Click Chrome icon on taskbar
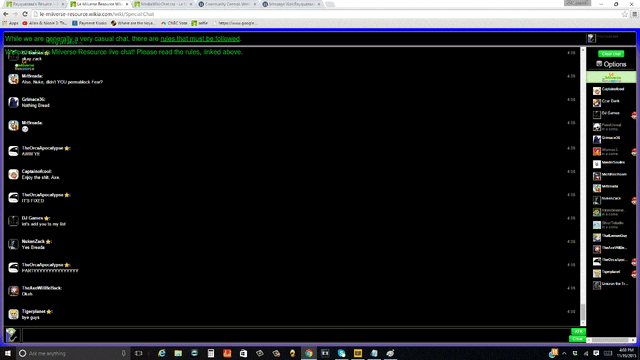The width and height of the screenshot is (640, 360). [x=309, y=353]
